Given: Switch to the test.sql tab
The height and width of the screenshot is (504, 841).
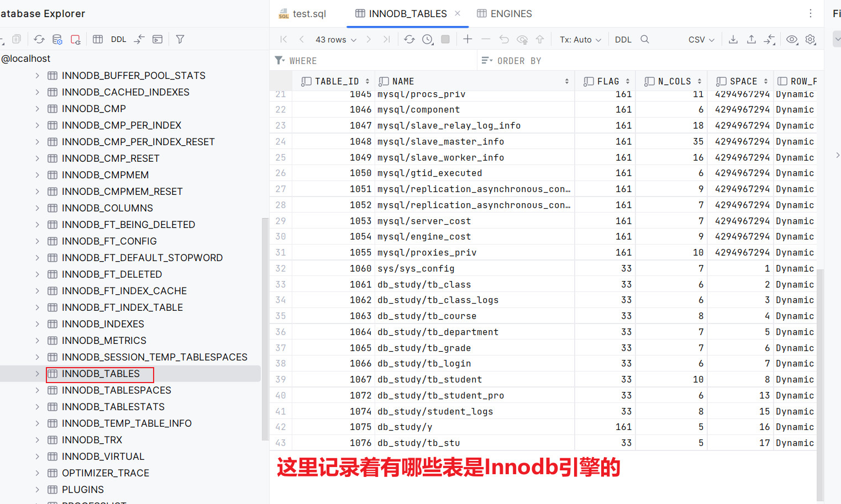Looking at the screenshot, I should coord(302,14).
